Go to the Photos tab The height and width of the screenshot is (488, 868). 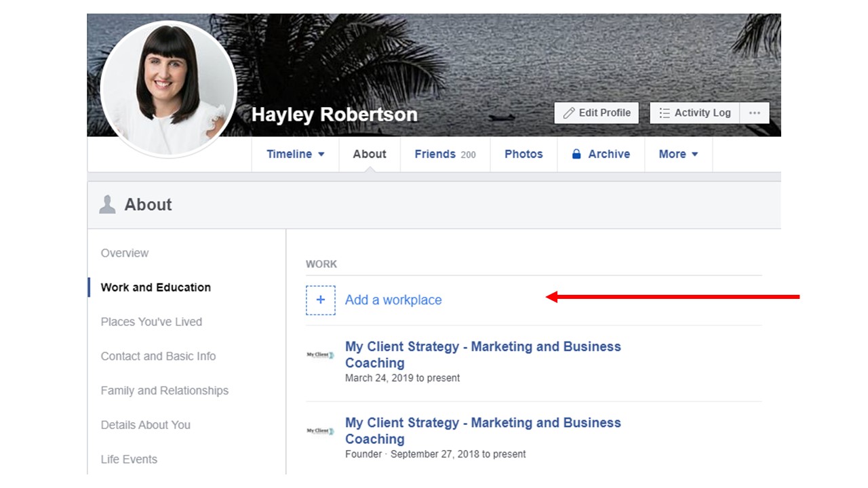click(x=524, y=155)
